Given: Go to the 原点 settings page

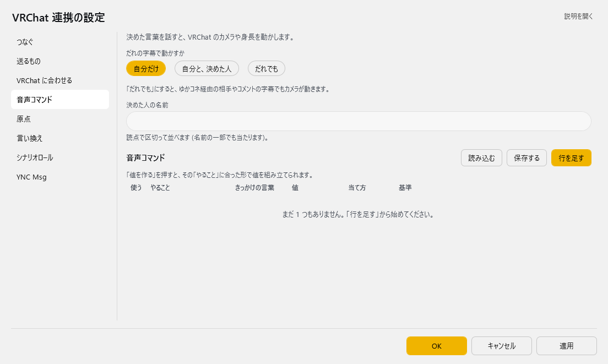Looking at the screenshot, I should click(x=59, y=119).
